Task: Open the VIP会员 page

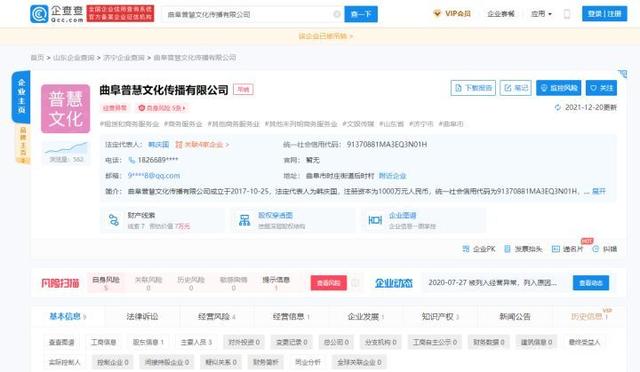Action: tap(458, 13)
